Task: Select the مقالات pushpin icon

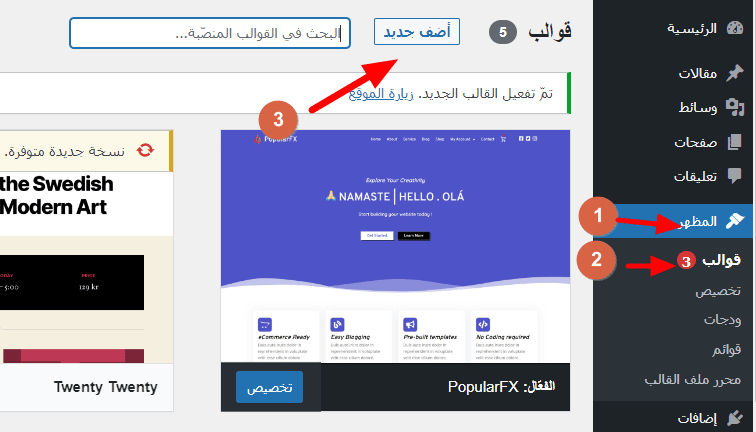Action: tap(735, 73)
